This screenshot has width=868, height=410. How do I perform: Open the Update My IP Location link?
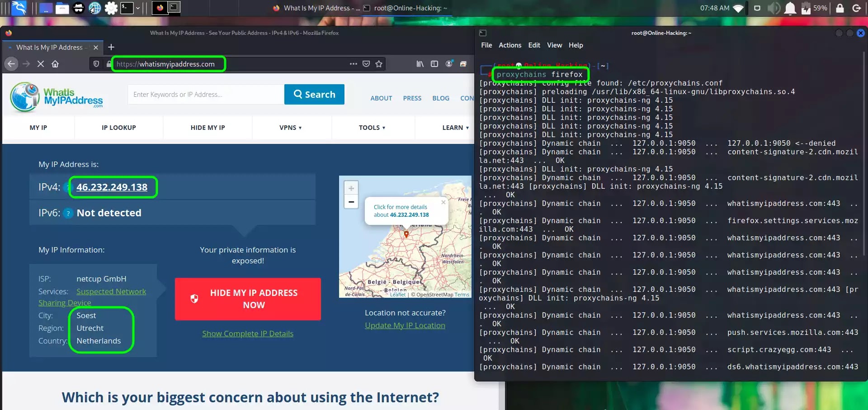(x=405, y=325)
